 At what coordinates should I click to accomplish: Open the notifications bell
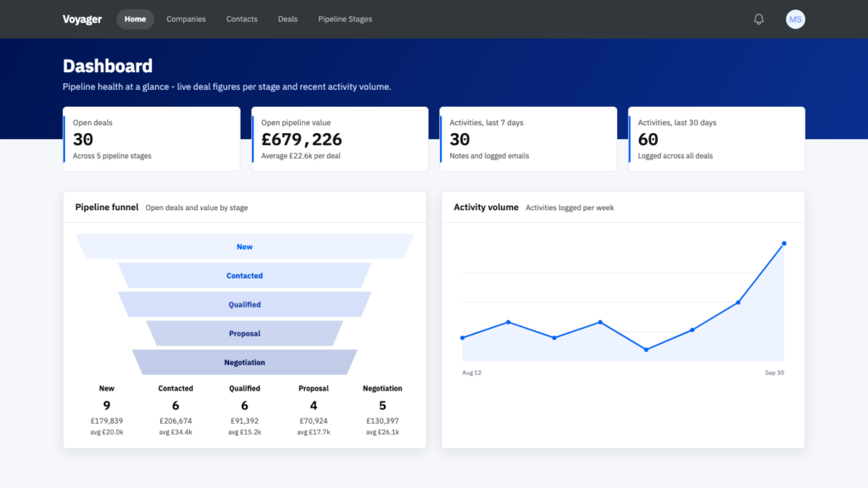759,19
